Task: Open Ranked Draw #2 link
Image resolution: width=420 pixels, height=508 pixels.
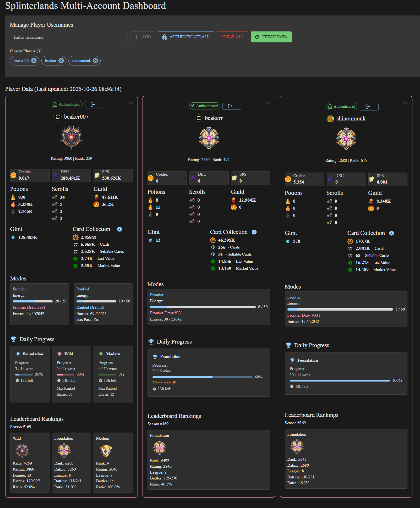Action: tap(90, 307)
